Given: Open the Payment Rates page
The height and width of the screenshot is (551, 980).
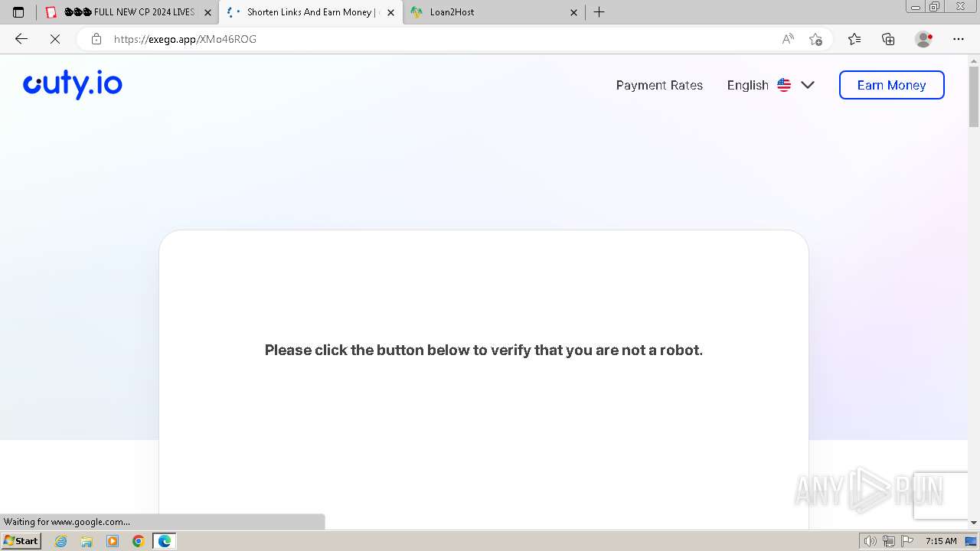Looking at the screenshot, I should [659, 85].
